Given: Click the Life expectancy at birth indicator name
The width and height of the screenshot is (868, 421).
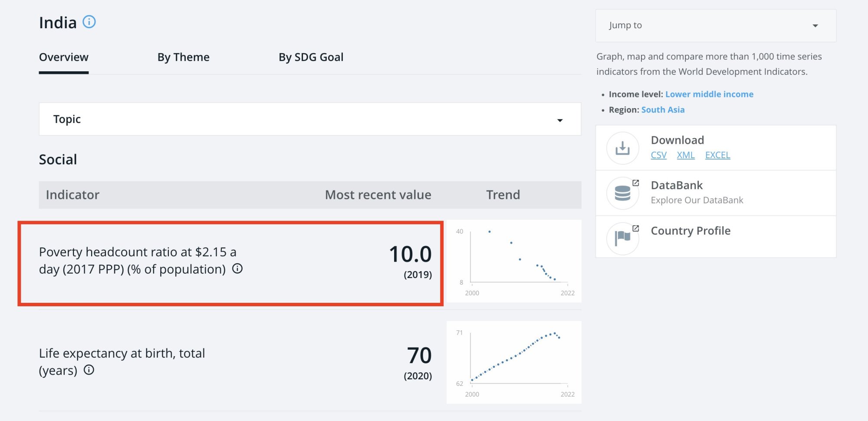Looking at the screenshot, I should point(122,361).
